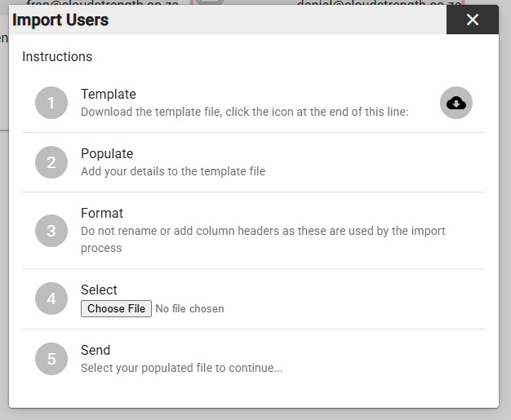Click the step 4 number circle
511x420 pixels.
(51, 298)
